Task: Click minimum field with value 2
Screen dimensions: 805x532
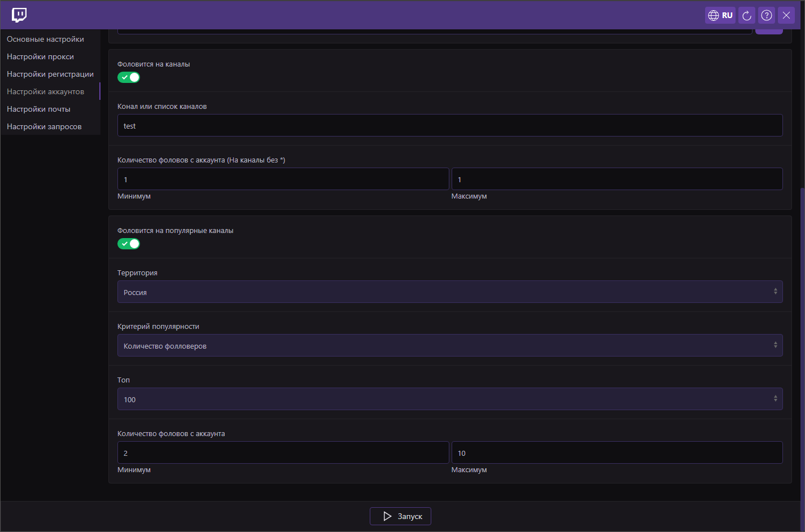Action: pos(283,452)
